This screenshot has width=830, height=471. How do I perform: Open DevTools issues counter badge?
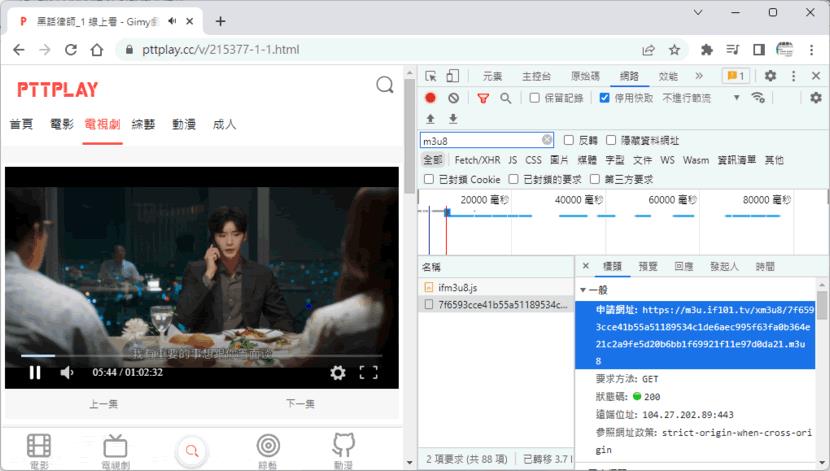tap(736, 76)
